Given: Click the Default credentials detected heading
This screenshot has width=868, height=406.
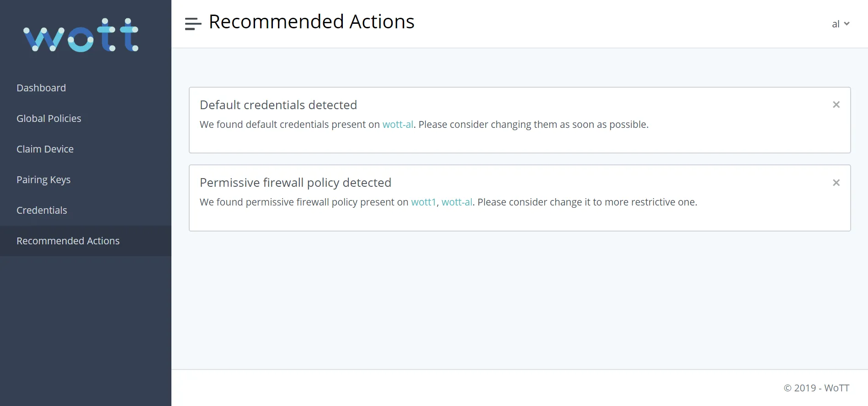Looking at the screenshot, I should click(x=278, y=105).
